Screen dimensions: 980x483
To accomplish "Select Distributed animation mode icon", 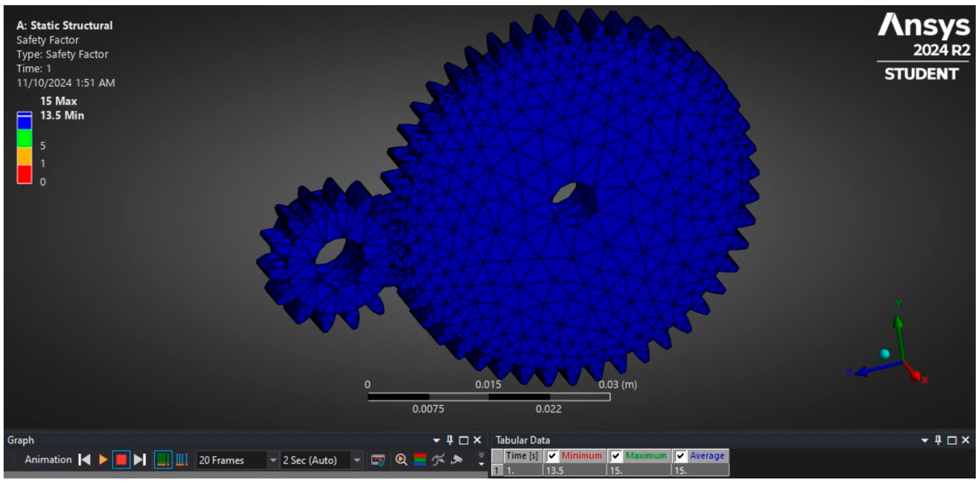I will click(163, 460).
